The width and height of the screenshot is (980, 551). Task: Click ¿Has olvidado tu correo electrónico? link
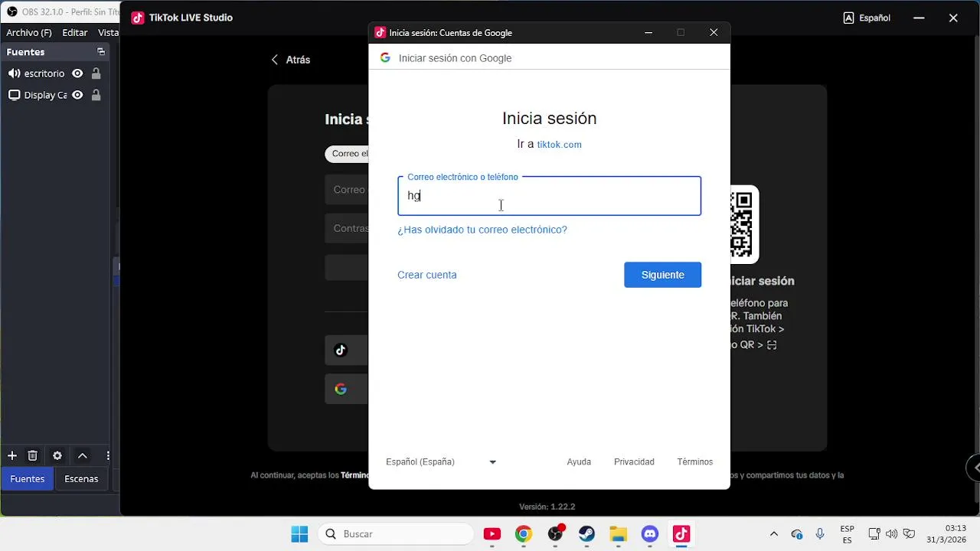click(482, 230)
